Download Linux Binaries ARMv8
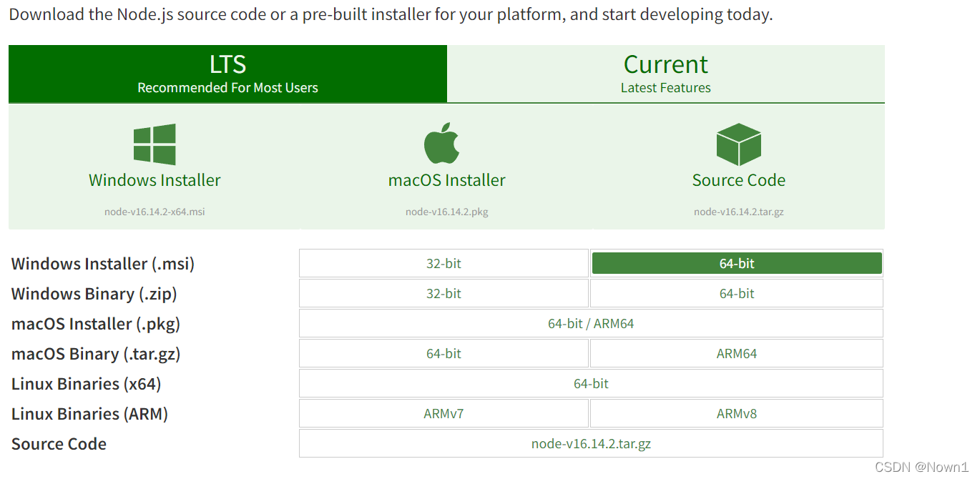The height and width of the screenshot is (479, 980). tap(737, 413)
